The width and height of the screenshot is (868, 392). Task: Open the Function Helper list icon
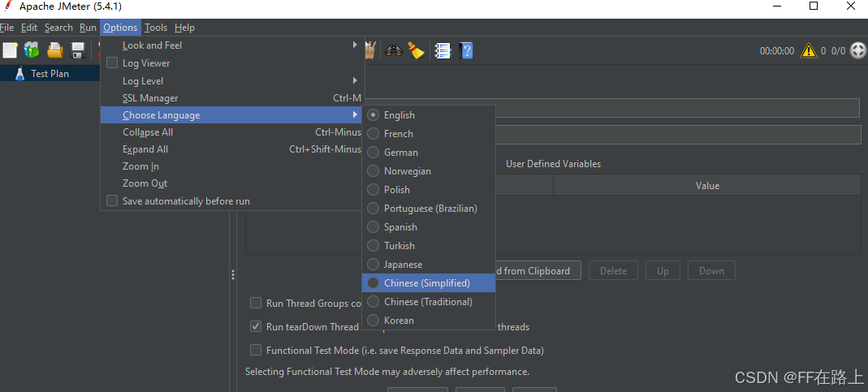pos(443,51)
